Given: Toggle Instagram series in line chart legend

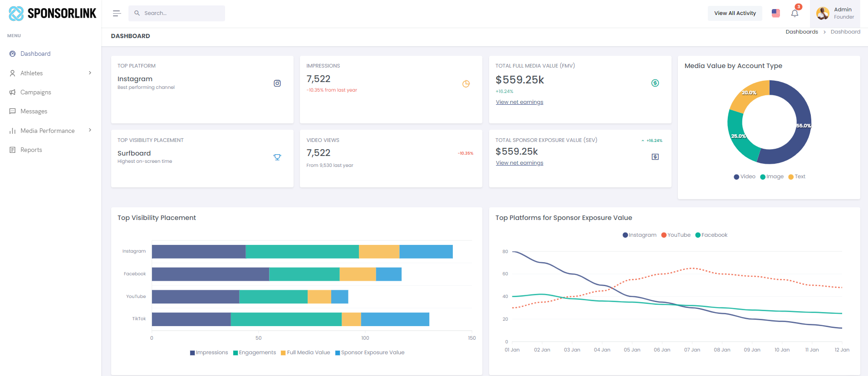Looking at the screenshot, I should tap(640, 235).
